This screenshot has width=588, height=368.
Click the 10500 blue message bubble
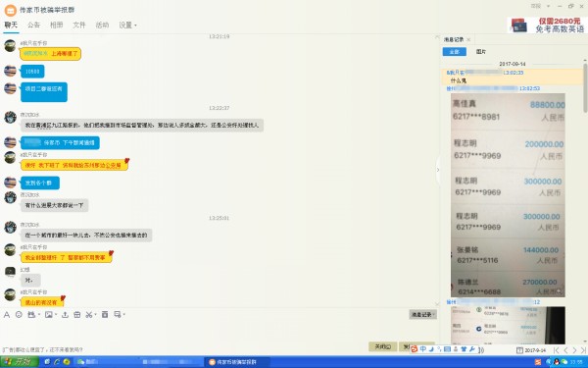click(32, 72)
